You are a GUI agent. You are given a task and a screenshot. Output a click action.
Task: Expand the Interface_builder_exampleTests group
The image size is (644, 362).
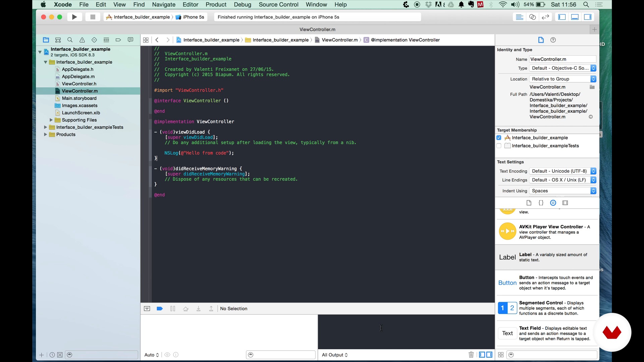(45, 127)
